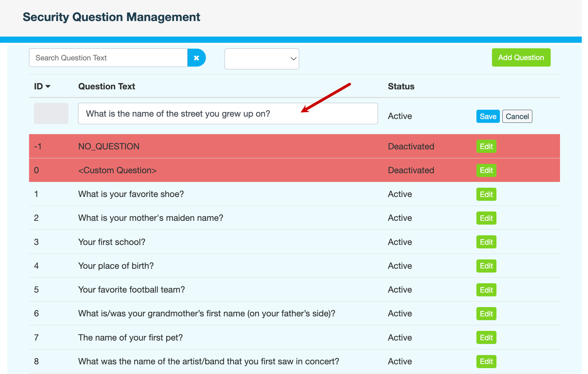Edit the first concert artist question
The height and width of the screenshot is (374, 588).
(486, 362)
